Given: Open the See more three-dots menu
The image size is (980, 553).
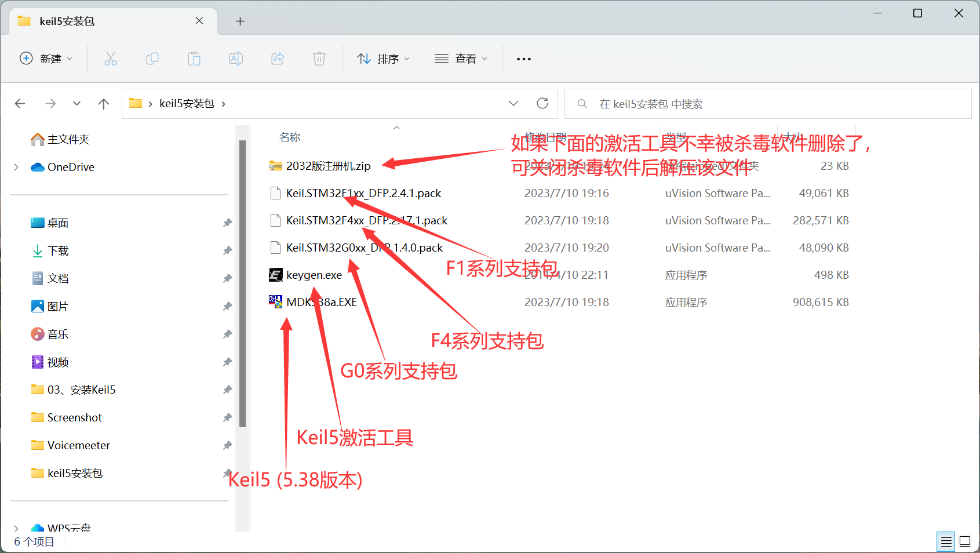Looking at the screenshot, I should click(524, 59).
